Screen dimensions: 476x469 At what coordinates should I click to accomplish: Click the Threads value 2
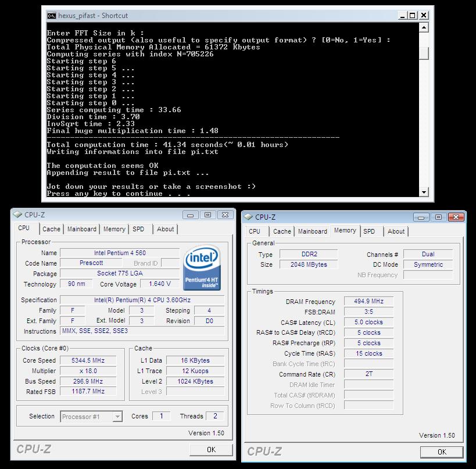[x=215, y=416]
